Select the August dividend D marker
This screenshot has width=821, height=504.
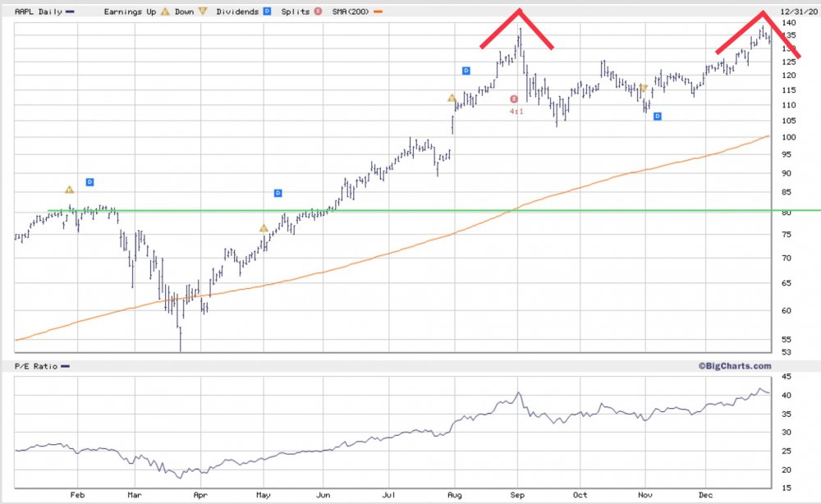pyautogui.click(x=466, y=71)
